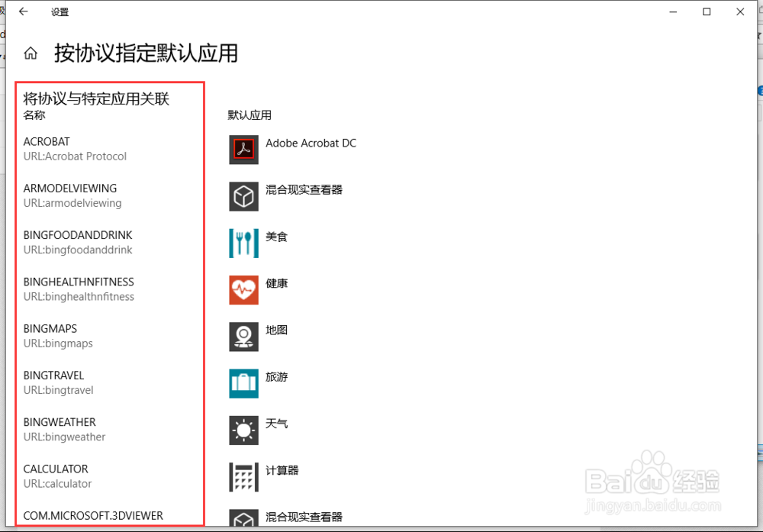Viewport: 763px width, 532px height.
Task: Click the sun weather app icon
Action: click(244, 430)
